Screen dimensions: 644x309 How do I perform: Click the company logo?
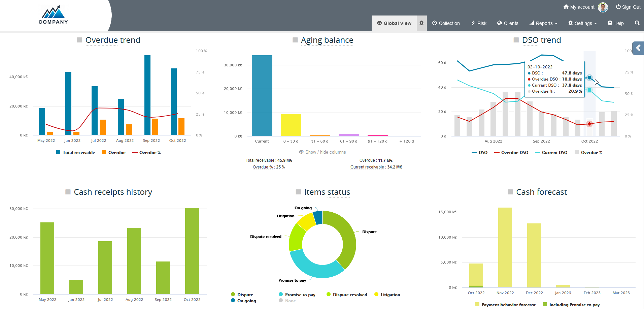click(53, 16)
